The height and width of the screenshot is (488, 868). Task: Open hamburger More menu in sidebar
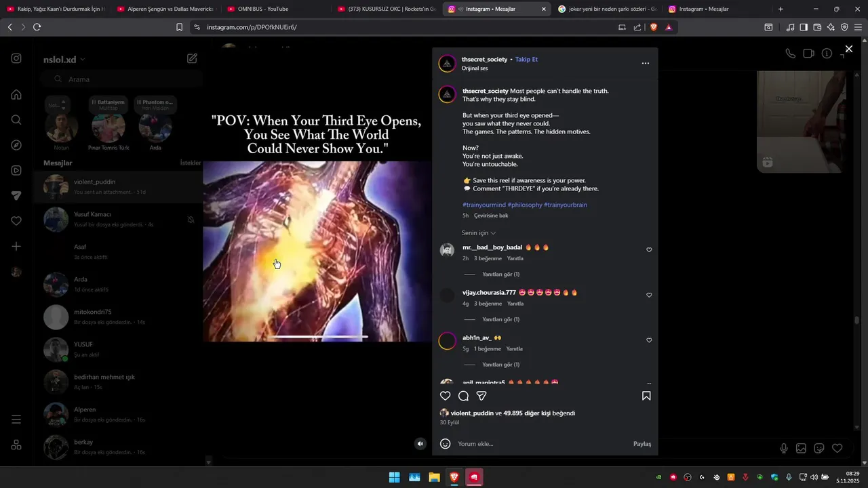[x=16, y=420]
